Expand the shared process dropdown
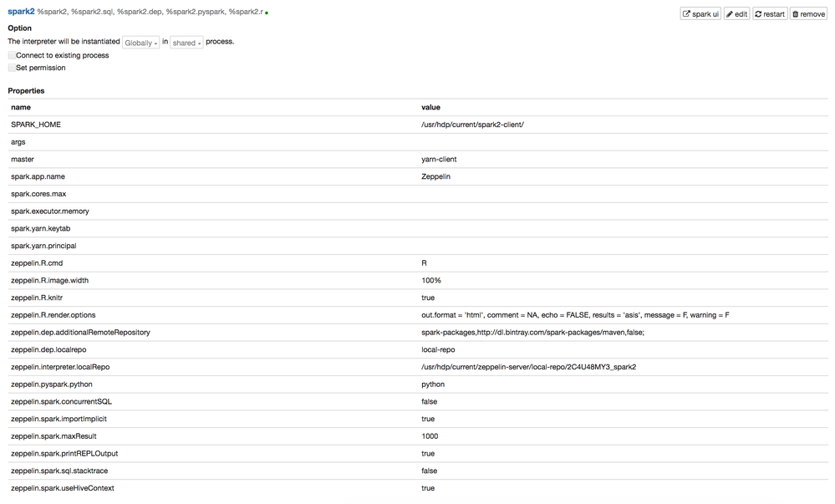This screenshot has height=504, width=835. (x=186, y=43)
